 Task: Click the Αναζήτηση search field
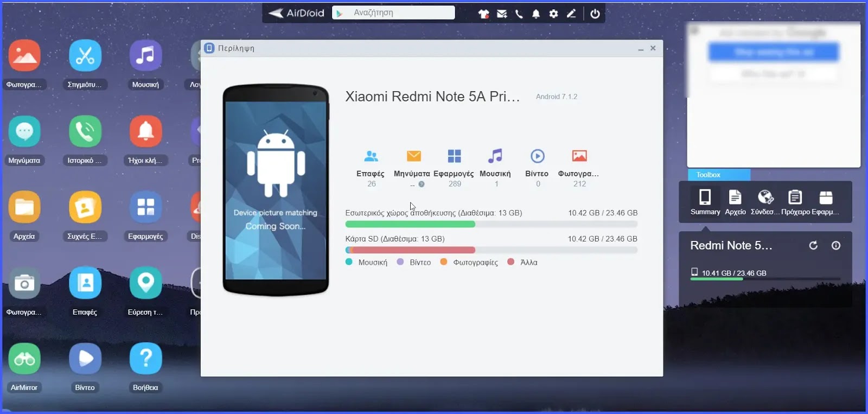[x=393, y=12]
